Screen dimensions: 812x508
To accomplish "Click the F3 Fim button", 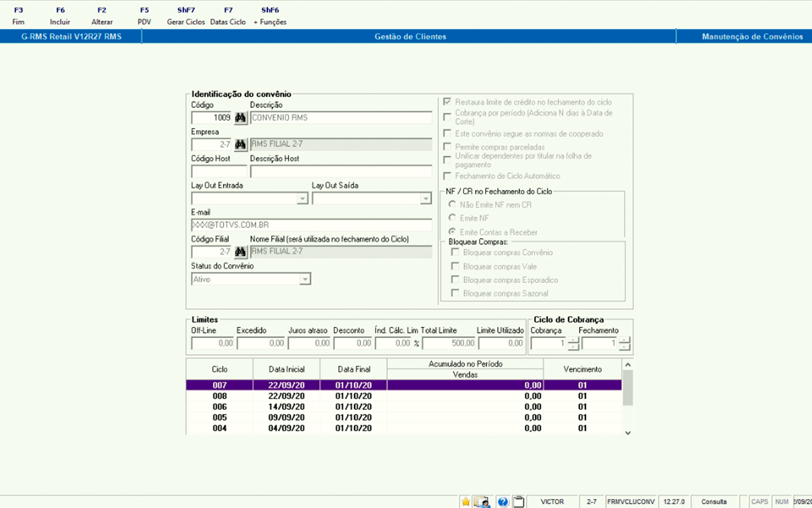I will click(19, 16).
